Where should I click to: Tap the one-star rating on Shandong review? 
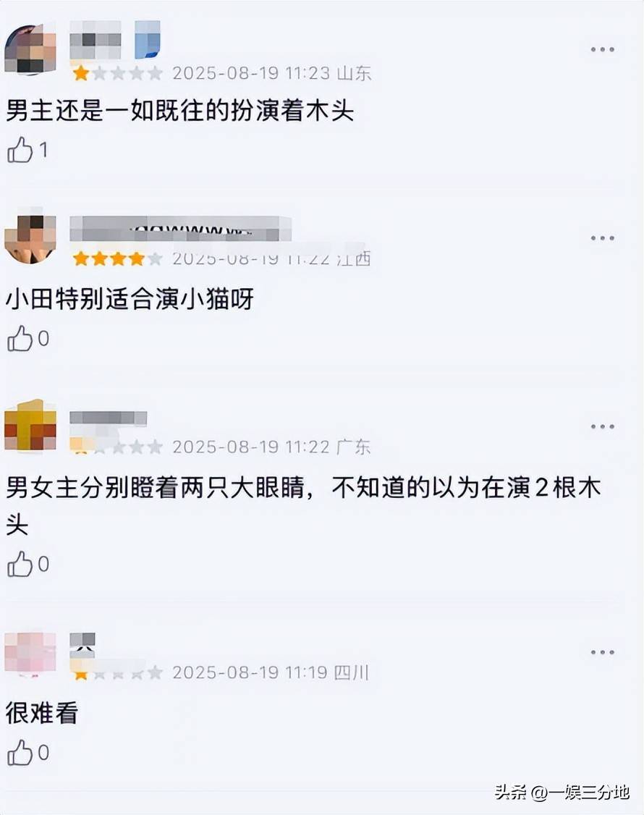point(117,73)
